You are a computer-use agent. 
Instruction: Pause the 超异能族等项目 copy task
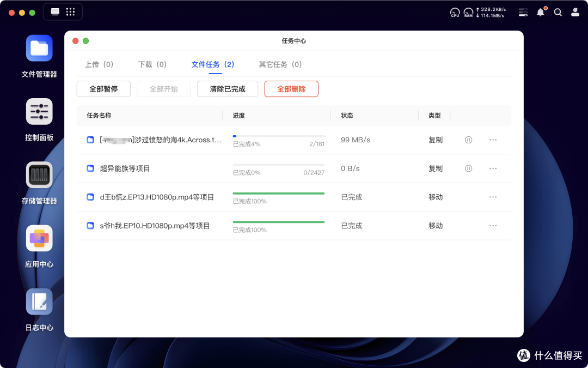coord(468,168)
